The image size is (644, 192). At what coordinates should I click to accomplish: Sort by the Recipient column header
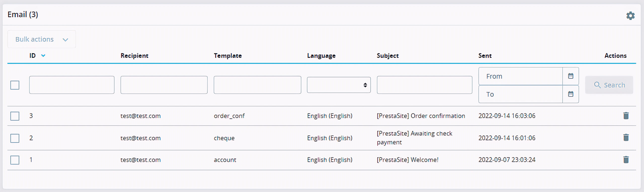[x=134, y=56]
